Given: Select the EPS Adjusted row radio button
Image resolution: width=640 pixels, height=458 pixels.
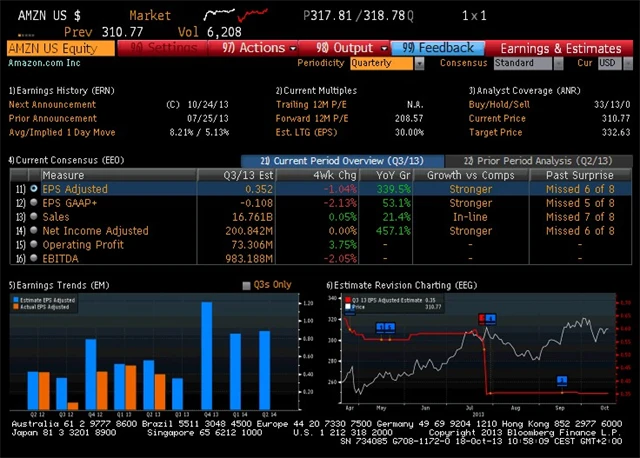Looking at the screenshot, I should 35,188.
